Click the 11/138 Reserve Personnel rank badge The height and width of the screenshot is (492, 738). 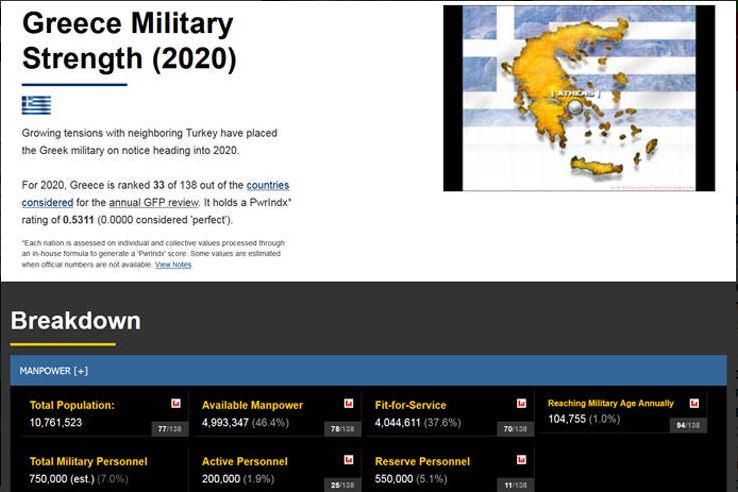tap(513, 486)
